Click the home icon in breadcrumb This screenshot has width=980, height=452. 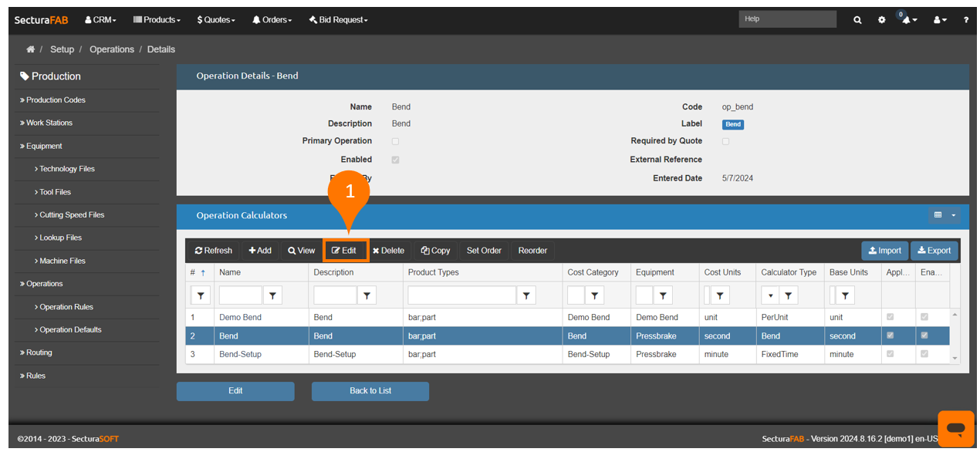tap(30, 49)
